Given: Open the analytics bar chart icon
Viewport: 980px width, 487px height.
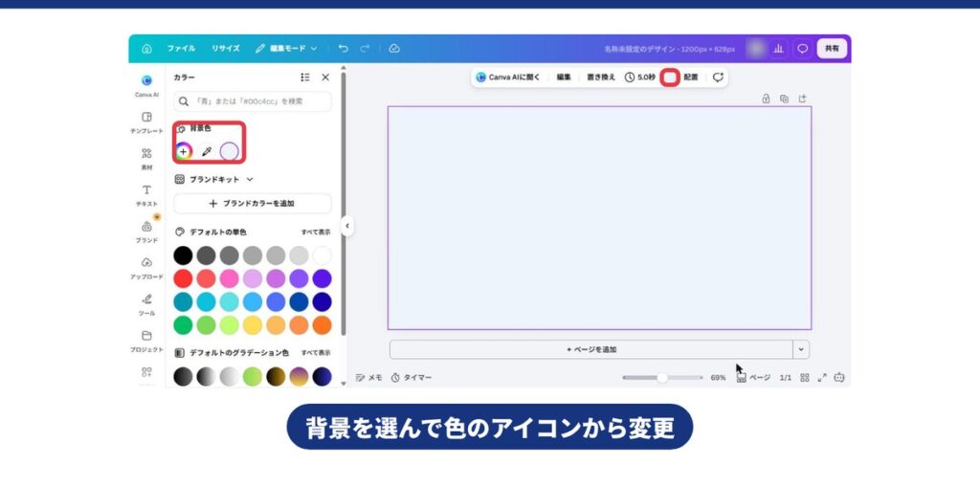Looking at the screenshot, I should (x=778, y=48).
